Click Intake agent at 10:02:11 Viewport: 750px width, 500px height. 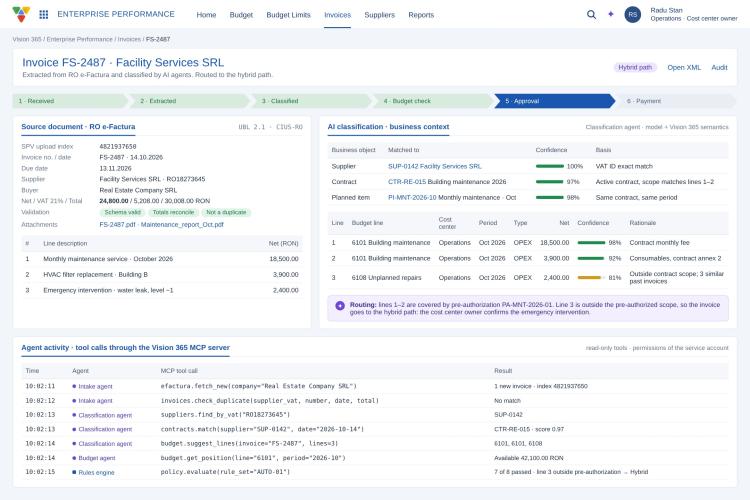pyautogui.click(x=95, y=387)
